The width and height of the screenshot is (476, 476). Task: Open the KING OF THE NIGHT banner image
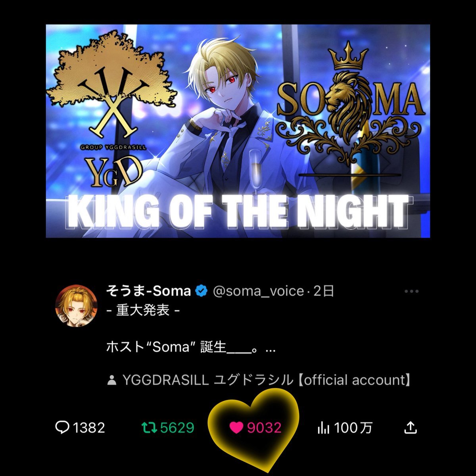(x=238, y=131)
